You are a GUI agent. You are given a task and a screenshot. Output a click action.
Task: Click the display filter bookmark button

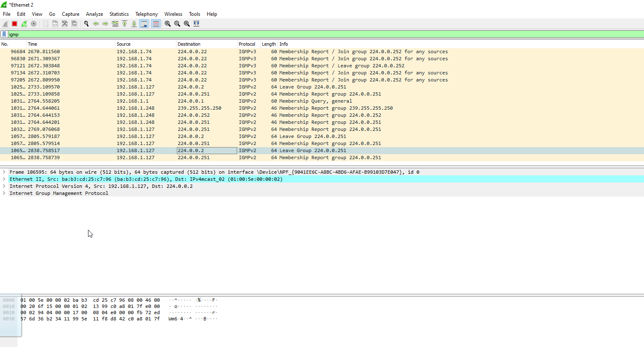4,34
